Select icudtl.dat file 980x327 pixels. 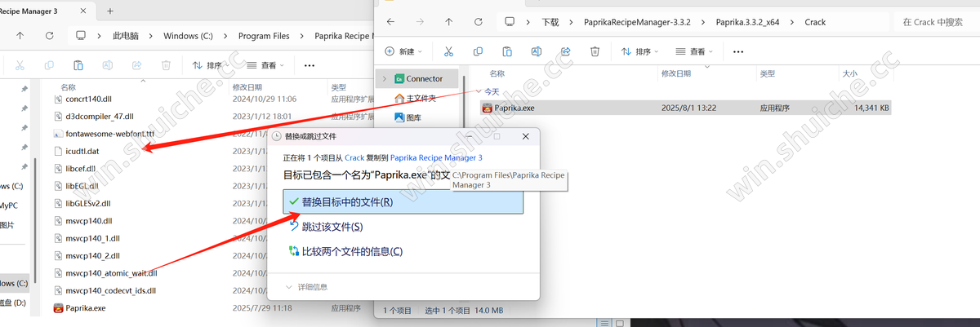82,151
